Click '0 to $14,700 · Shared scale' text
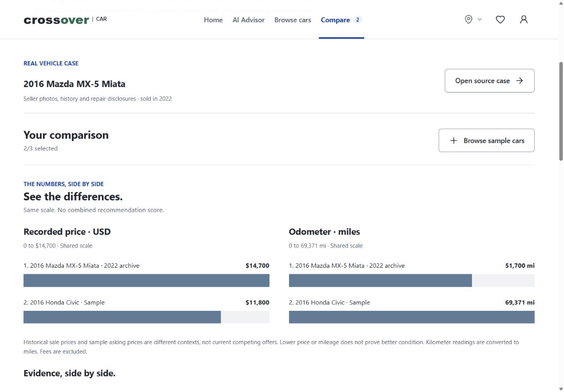Screen dimensions: 564x392 [58, 246]
